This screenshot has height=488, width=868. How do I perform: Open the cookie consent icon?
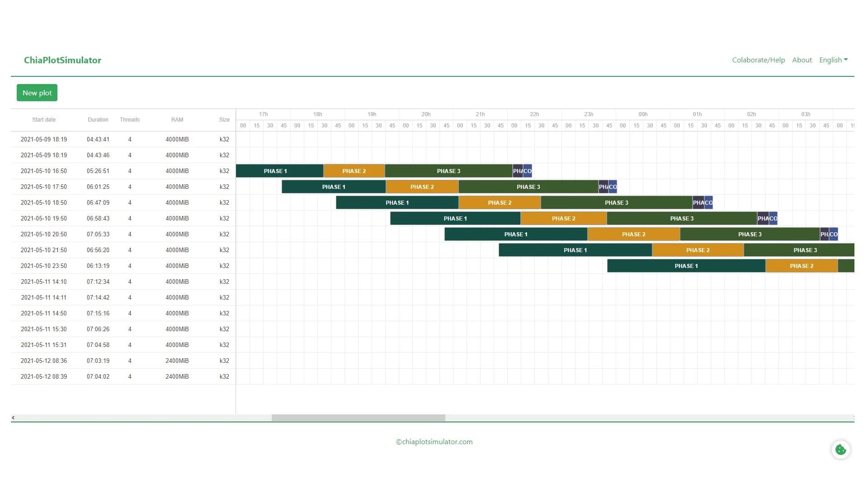coord(840,449)
